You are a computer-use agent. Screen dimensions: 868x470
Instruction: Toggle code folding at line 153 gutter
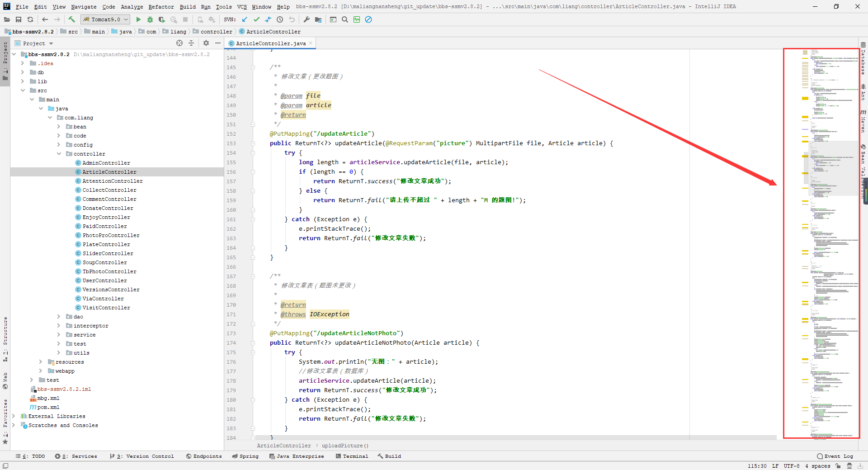coord(253,143)
